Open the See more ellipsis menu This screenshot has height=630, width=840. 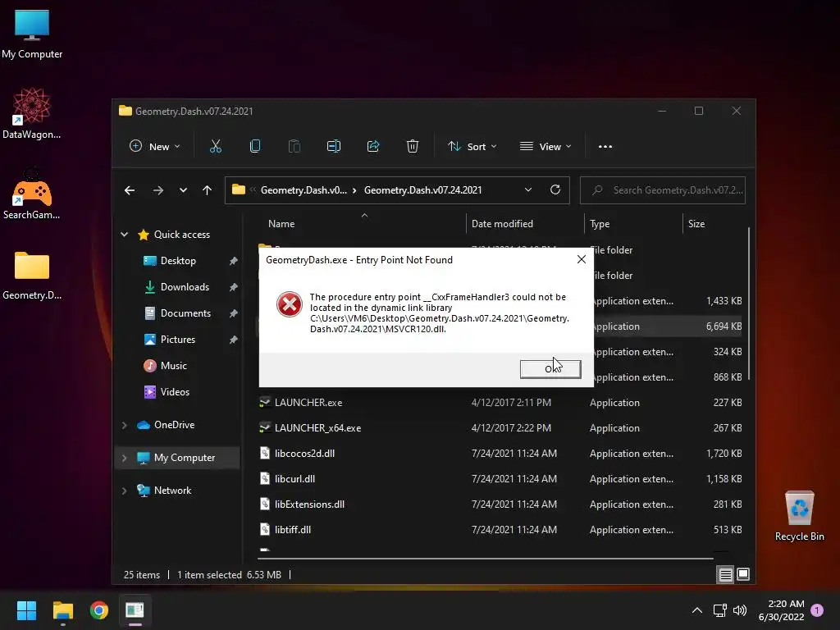[x=605, y=146]
